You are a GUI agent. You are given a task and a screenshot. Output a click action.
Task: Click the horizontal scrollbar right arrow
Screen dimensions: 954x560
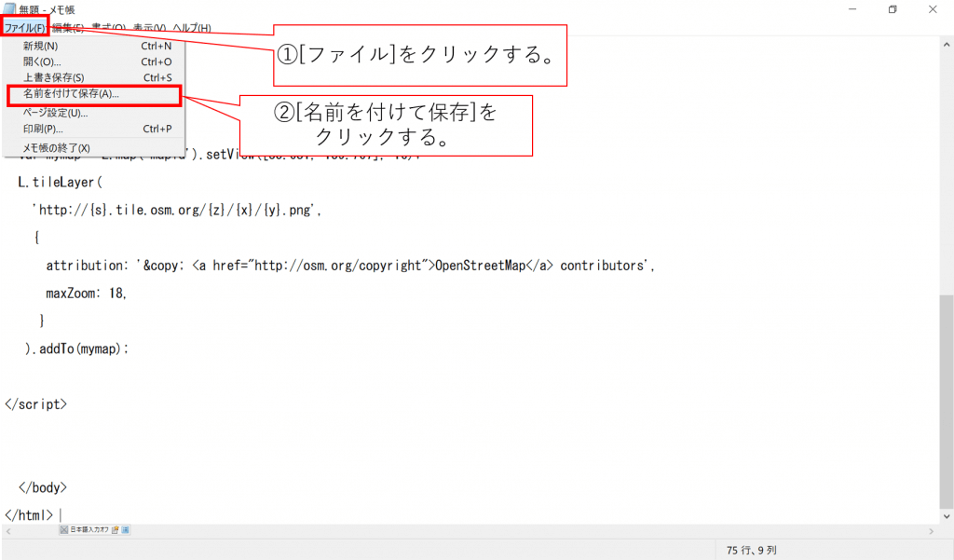(x=932, y=531)
